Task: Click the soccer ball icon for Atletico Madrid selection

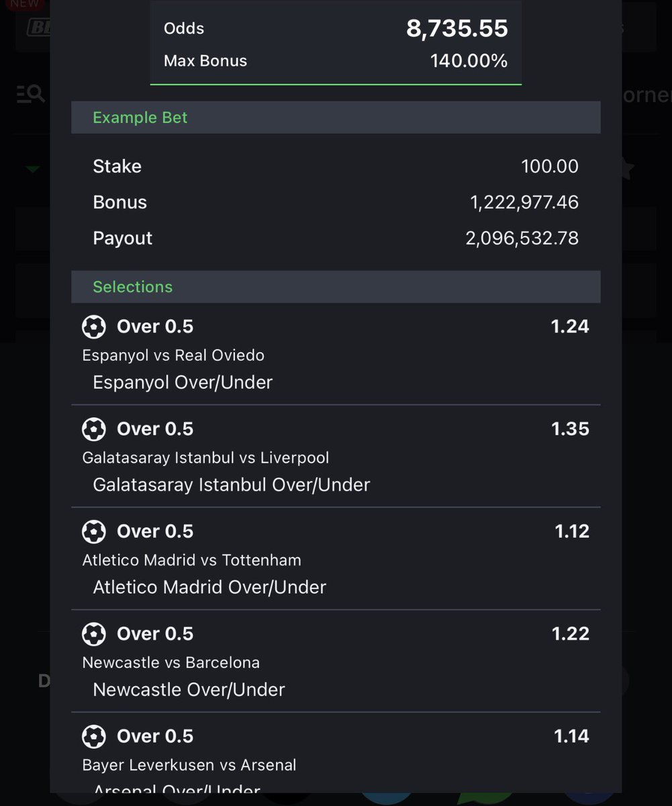Action: (94, 532)
